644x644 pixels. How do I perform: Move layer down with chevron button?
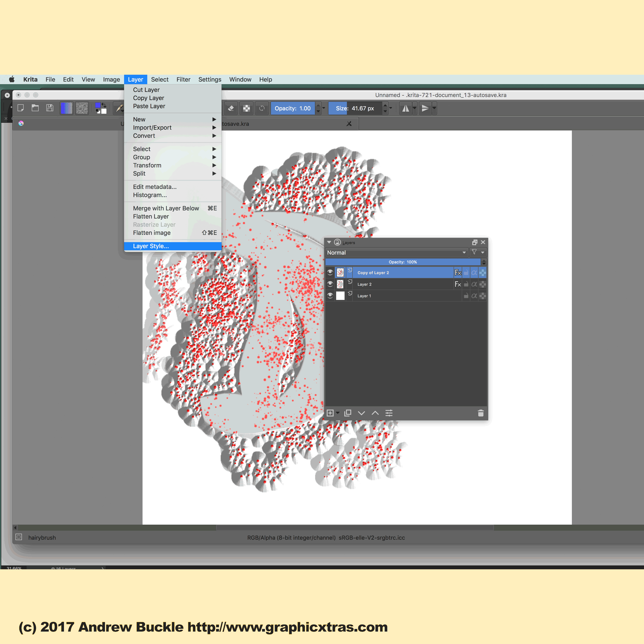click(361, 413)
